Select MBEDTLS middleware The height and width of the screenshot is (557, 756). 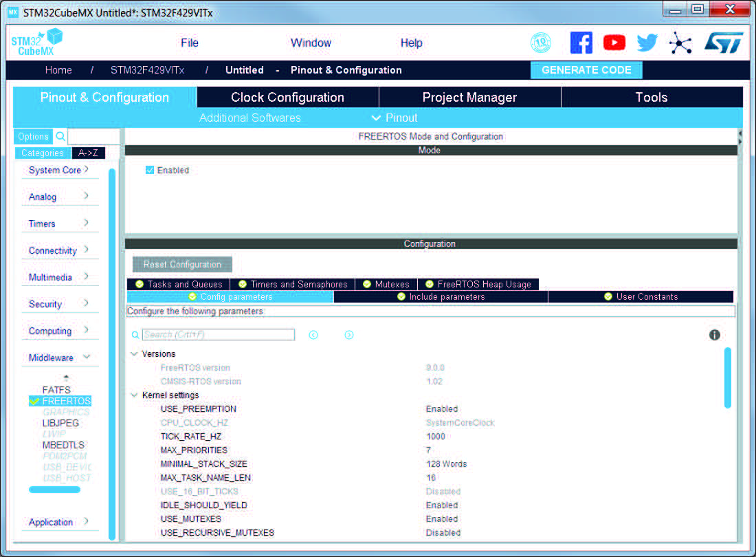pos(63,445)
